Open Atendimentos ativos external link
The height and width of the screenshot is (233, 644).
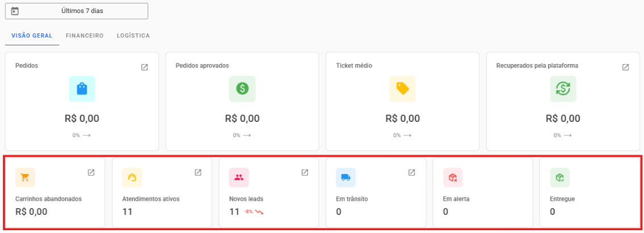(198, 172)
